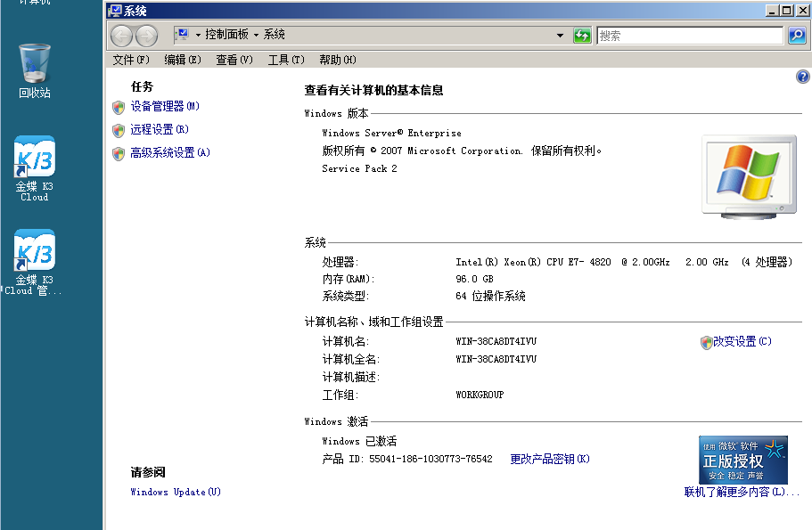Click the product ID 55041-186-1030773-76542
Screen dimensions: 812x530
431,459
